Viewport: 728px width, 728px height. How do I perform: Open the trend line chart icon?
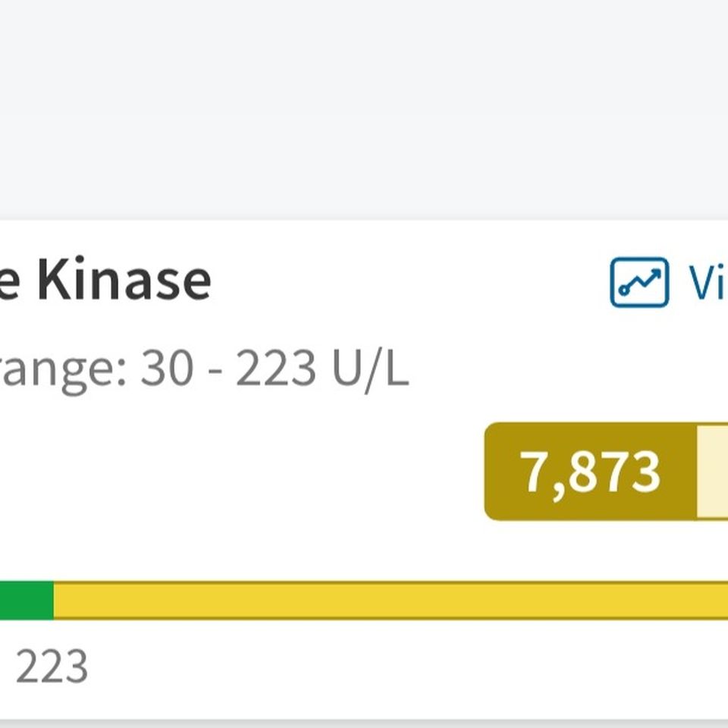[x=639, y=282]
